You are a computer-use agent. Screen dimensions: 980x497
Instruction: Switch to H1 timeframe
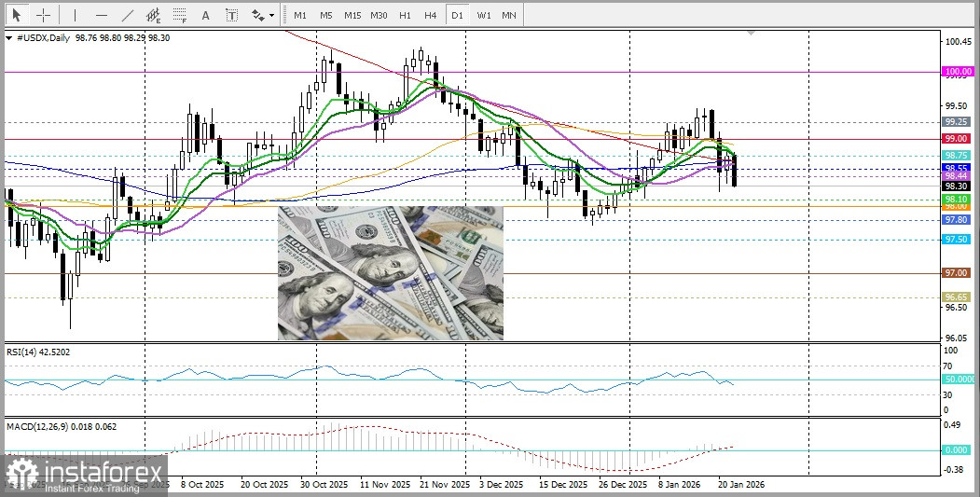click(x=405, y=15)
